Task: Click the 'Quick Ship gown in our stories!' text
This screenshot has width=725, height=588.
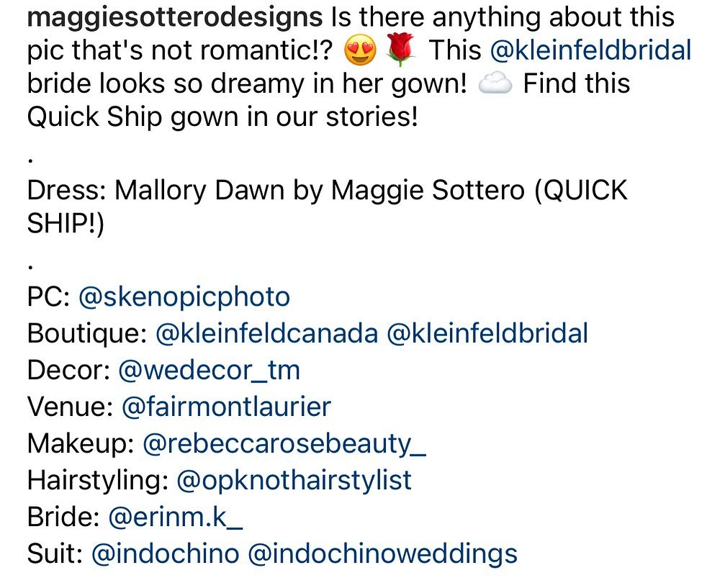Action: tap(223, 117)
